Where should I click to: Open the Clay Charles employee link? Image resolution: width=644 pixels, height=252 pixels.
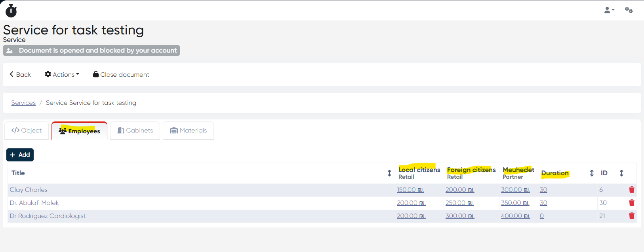[x=29, y=190]
